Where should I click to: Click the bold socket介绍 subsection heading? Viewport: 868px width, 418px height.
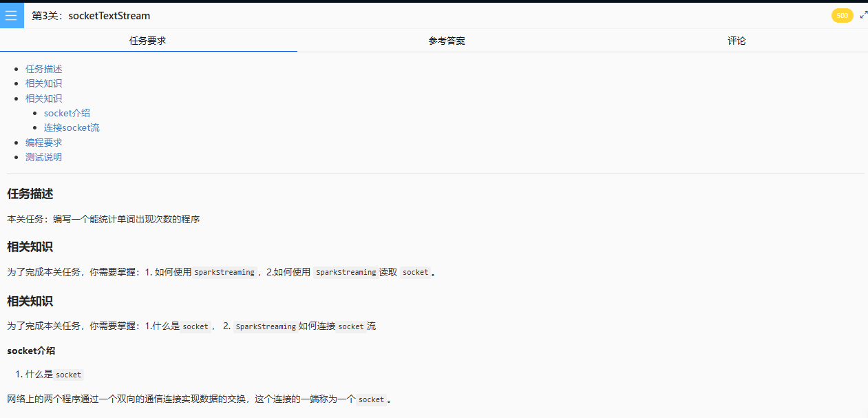pyautogui.click(x=31, y=351)
